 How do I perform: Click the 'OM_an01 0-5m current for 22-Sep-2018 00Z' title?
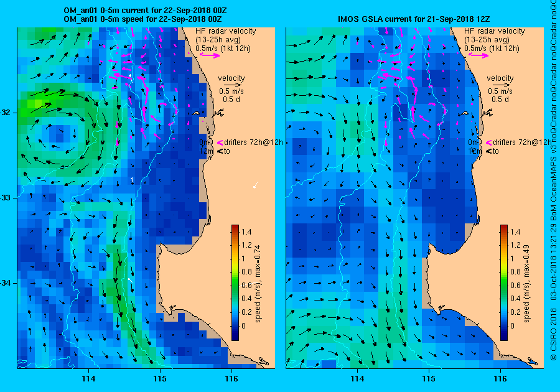tap(145, 11)
